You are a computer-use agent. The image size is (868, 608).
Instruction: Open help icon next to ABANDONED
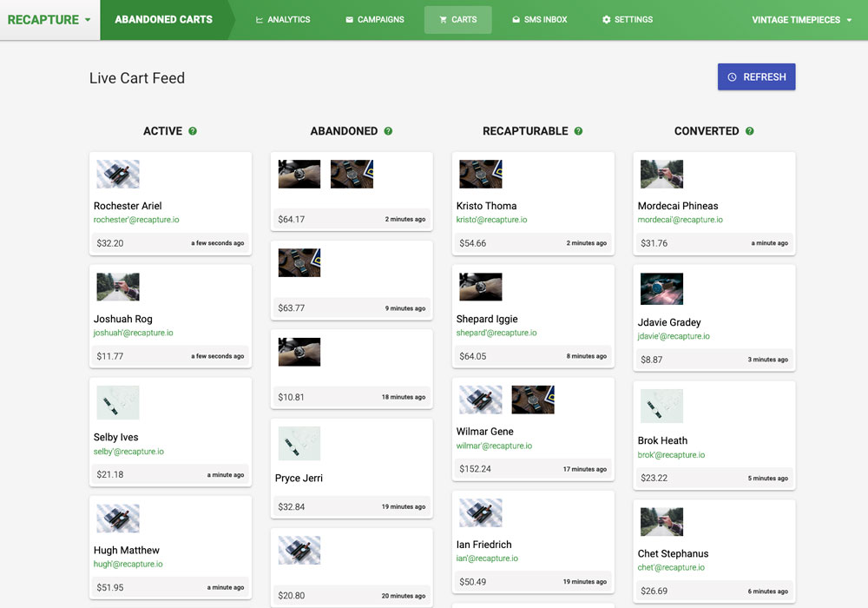click(388, 131)
